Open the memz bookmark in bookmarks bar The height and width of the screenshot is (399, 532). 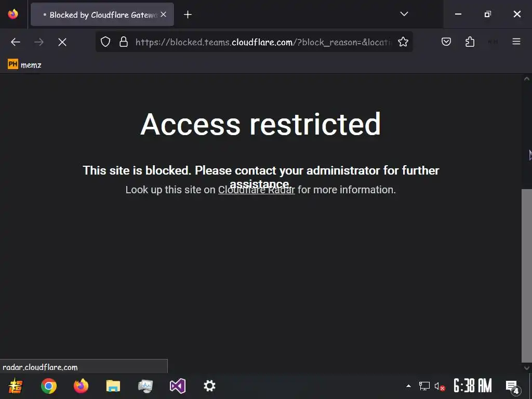24,64
